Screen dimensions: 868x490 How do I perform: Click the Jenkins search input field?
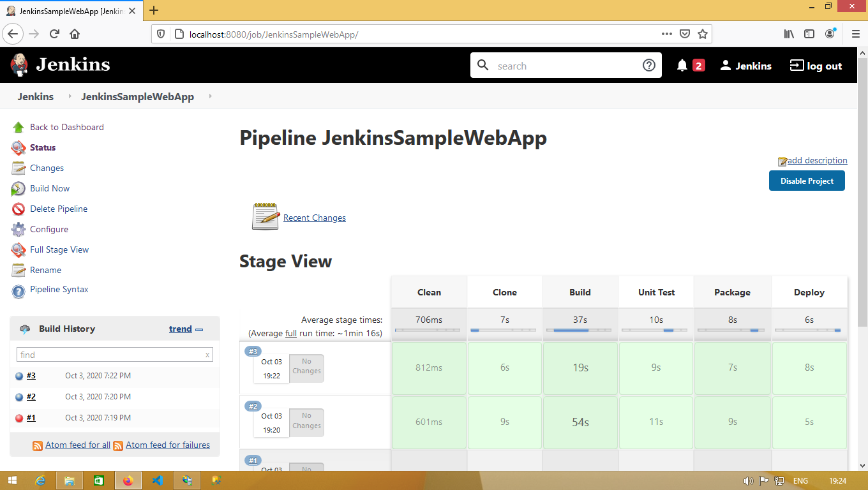click(x=566, y=66)
